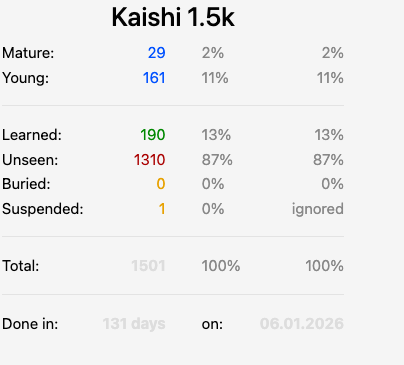Select the Young count 161
404x365 pixels.
click(154, 78)
